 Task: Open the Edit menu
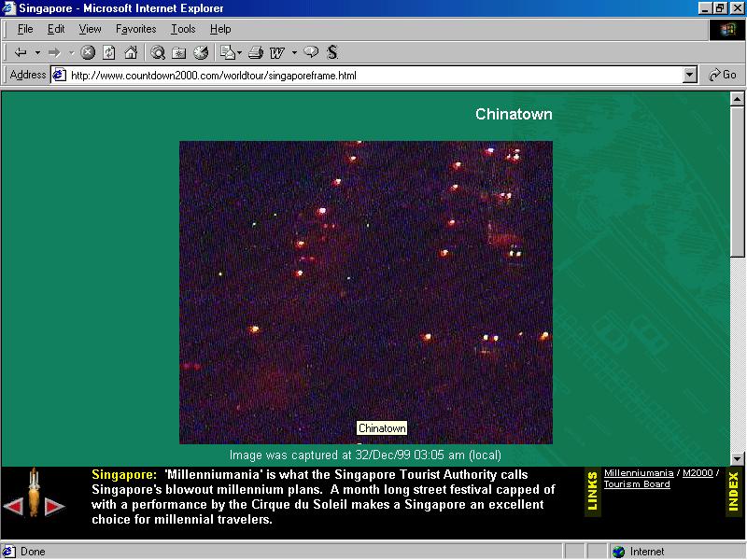[56, 29]
